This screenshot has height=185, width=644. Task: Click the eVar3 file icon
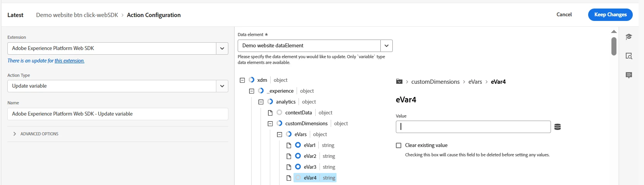[289, 167]
